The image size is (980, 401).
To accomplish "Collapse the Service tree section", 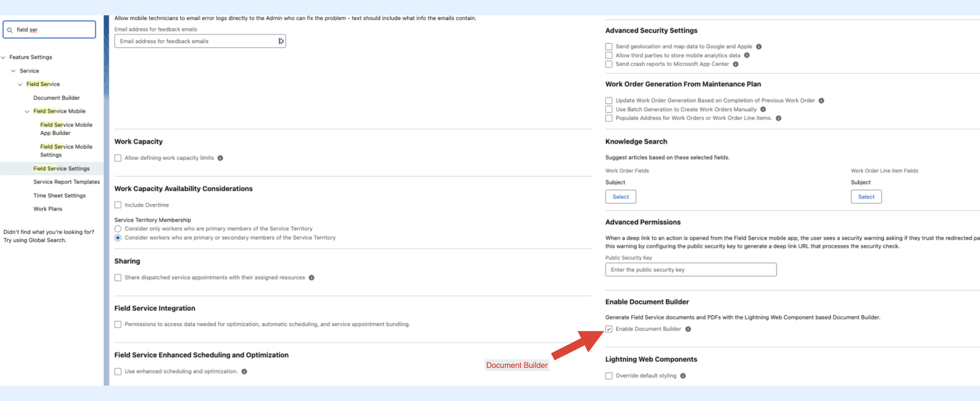I will click(13, 71).
